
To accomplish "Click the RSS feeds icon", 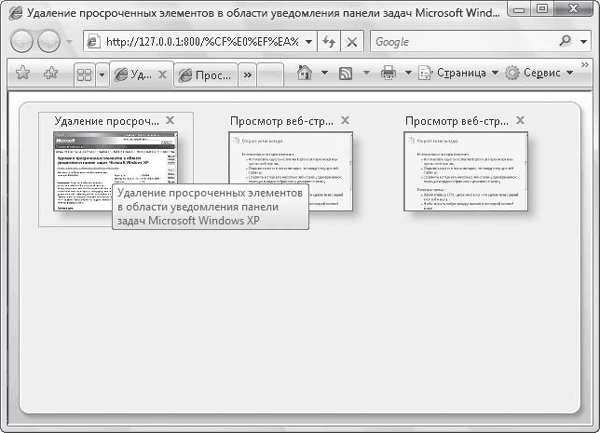I will coord(346,73).
